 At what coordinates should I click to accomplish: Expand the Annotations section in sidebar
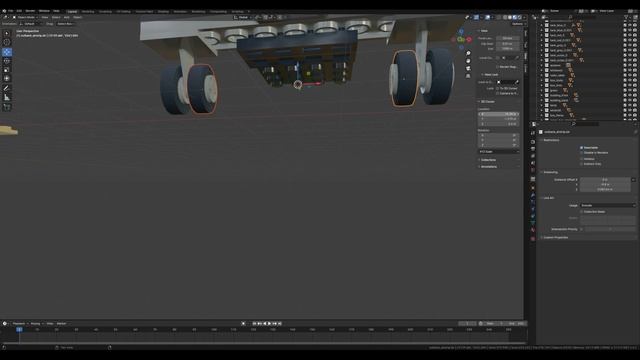(488, 167)
